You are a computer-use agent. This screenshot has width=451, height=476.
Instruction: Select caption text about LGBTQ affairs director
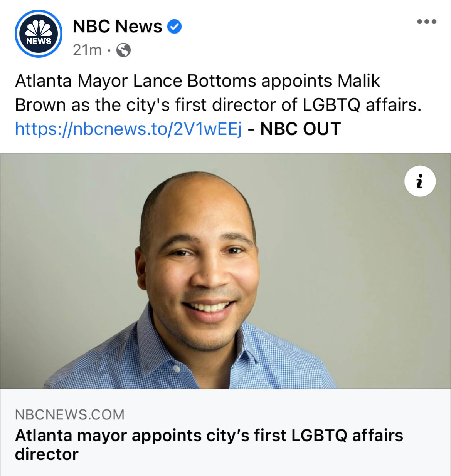(218, 105)
